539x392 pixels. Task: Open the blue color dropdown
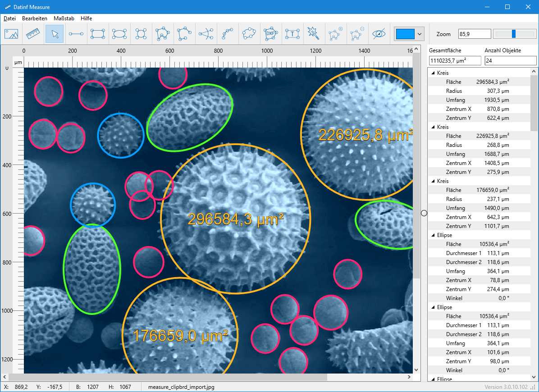[420, 34]
